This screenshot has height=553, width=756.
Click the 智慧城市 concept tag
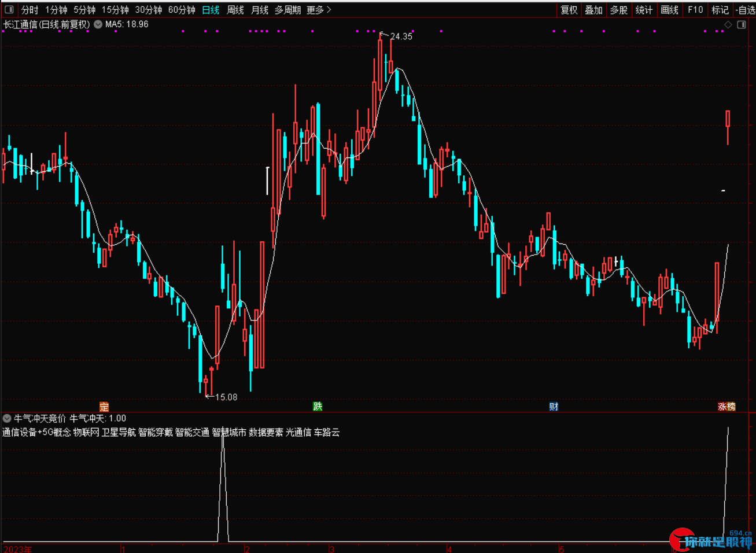tap(229, 432)
